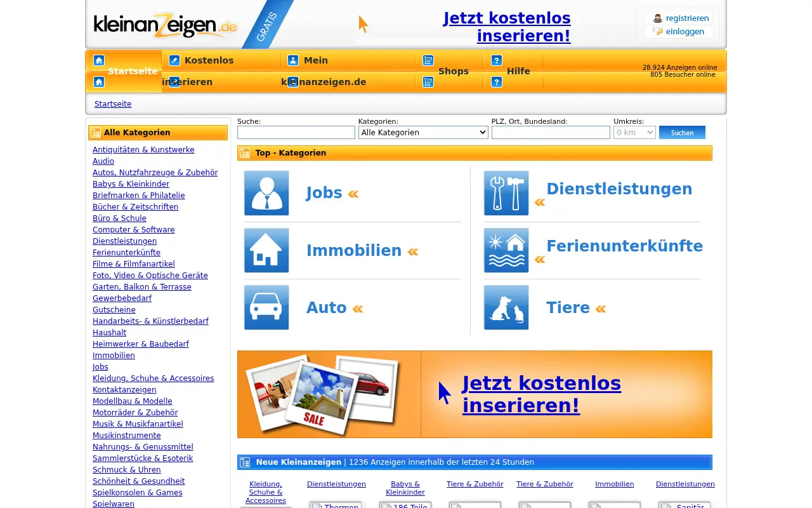
Task: Click the '28.924 Anzeigen online' text
Action: [680, 67]
